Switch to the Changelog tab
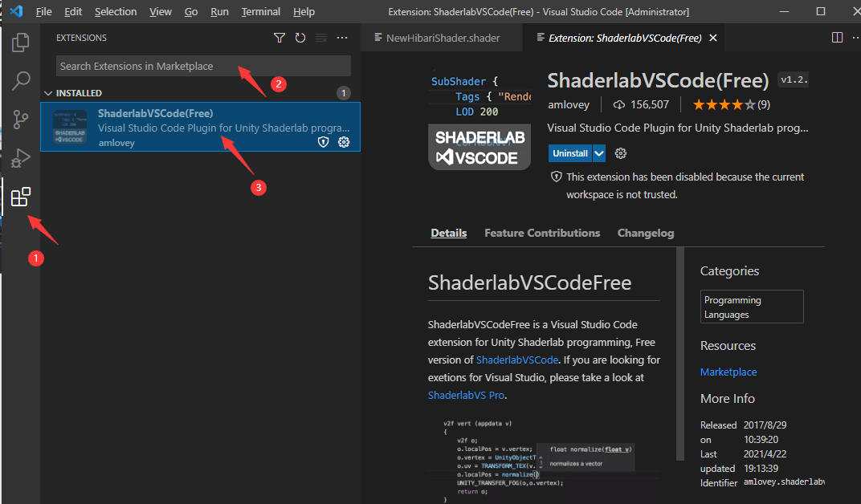 click(x=645, y=233)
